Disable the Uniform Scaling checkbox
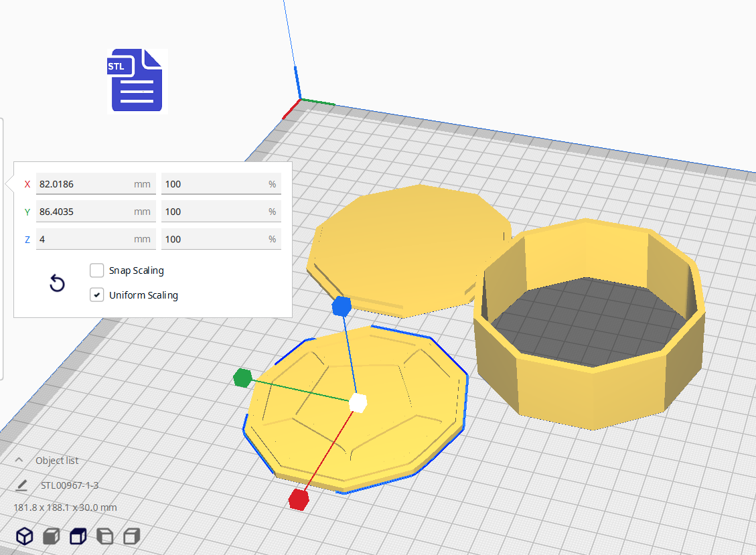756x555 pixels. coord(97,295)
